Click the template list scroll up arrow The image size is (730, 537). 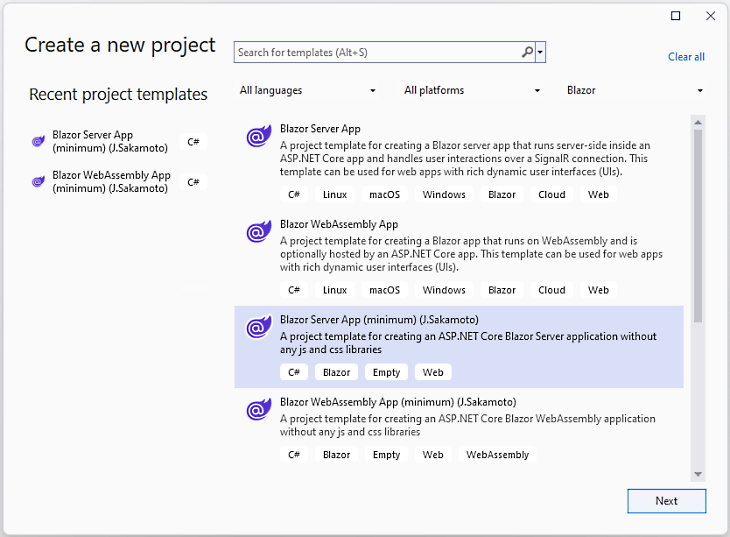[x=698, y=122]
